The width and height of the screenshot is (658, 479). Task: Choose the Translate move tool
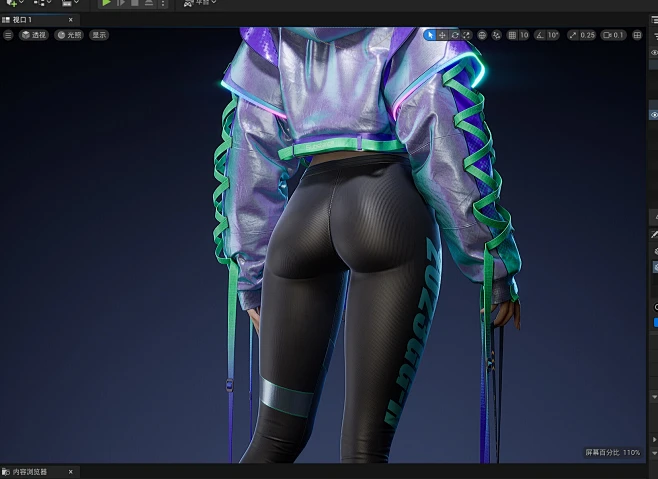coord(442,35)
